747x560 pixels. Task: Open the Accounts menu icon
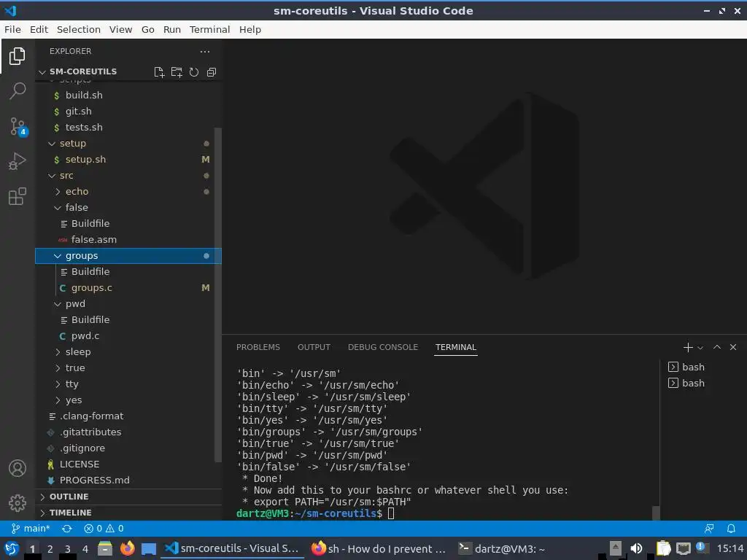18,468
